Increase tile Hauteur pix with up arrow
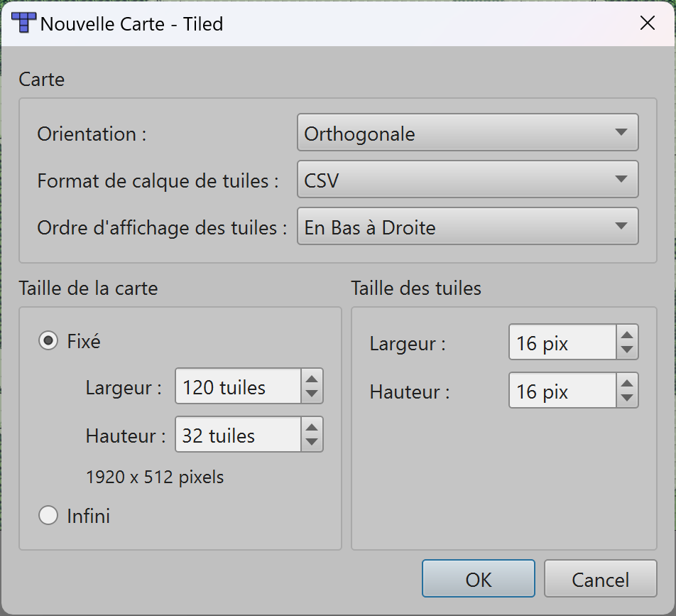The width and height of the screenshot is (676, 616). (626, 383)
